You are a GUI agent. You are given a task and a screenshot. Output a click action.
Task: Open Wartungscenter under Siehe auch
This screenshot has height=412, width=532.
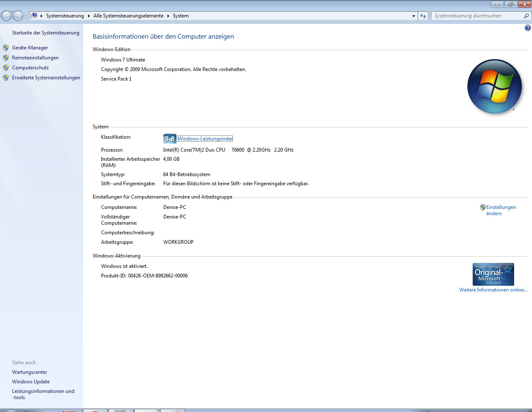tap(30, 372)
